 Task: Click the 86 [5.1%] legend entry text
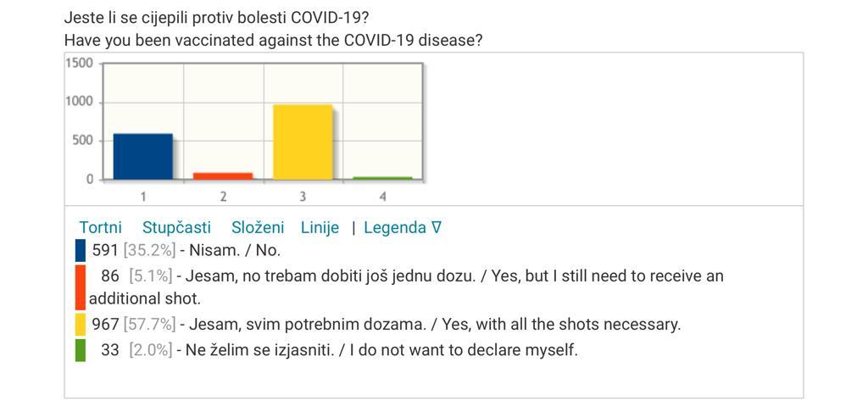tap(407, 287)
